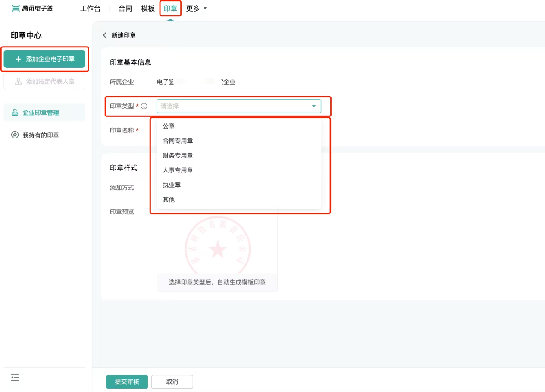This screenshot has height=392, width=545.
Task: Choose 合同专用章 option
Action: click(178, 141)
